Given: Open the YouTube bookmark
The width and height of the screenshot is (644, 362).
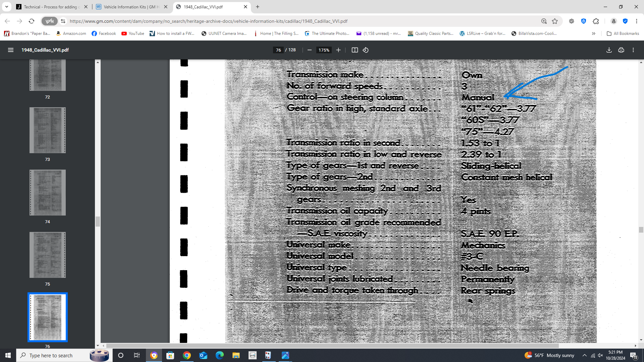Looking at the screenshot, I should [133, 34].
